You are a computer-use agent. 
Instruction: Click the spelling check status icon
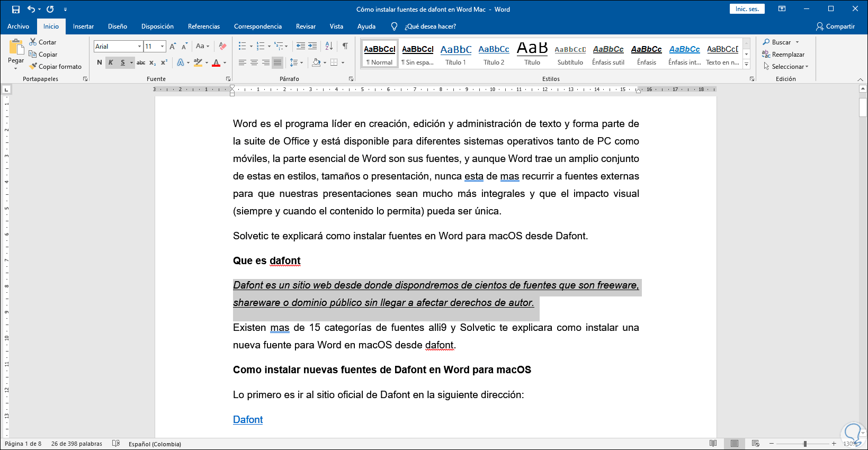point(116,444)
